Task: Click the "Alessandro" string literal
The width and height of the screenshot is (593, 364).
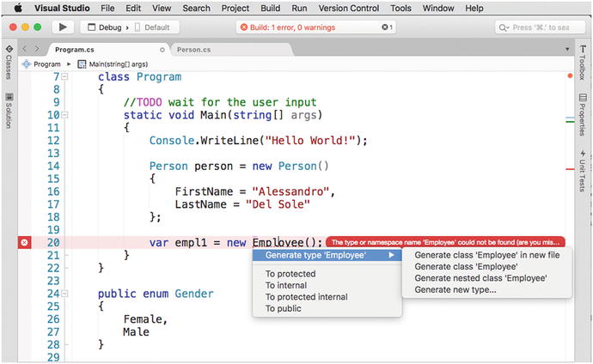Action: pos(290,191)
